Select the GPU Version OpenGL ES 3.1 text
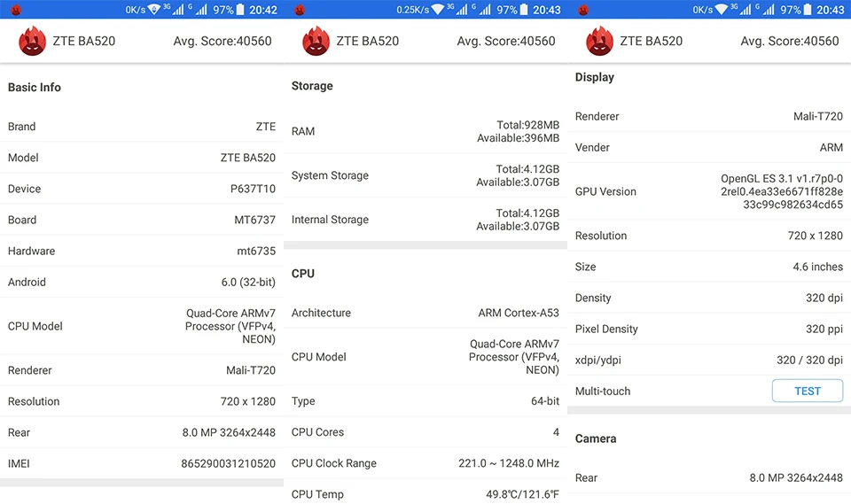851x504 pixels. 782,191
